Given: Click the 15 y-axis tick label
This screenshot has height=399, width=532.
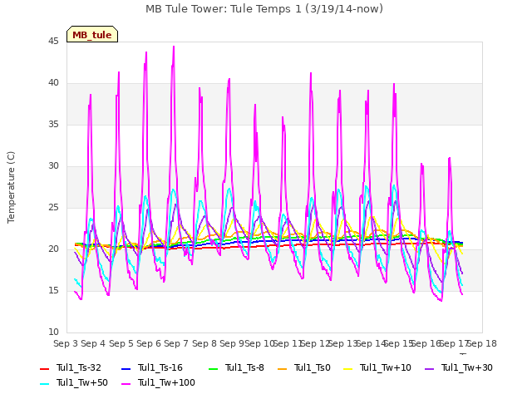Looking at the screenshot, I should click(x=53, y=290).
